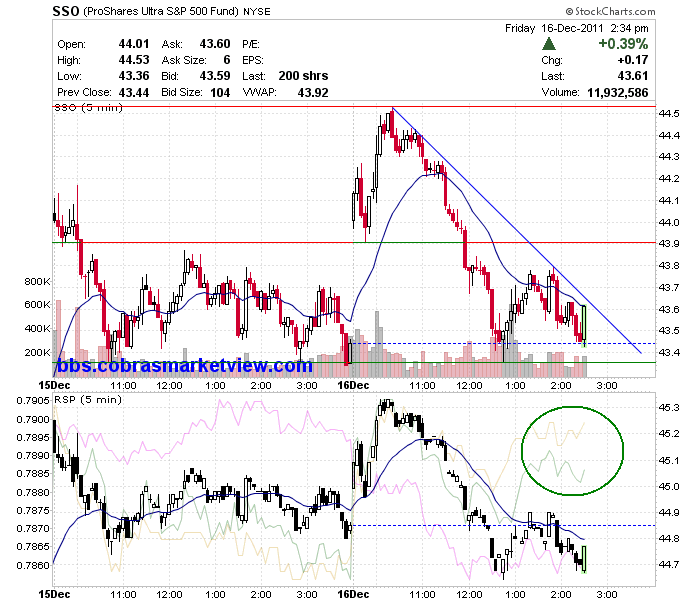Select the VWAP value 43.92
Screen dimensions: 700x603
point(313,92)
